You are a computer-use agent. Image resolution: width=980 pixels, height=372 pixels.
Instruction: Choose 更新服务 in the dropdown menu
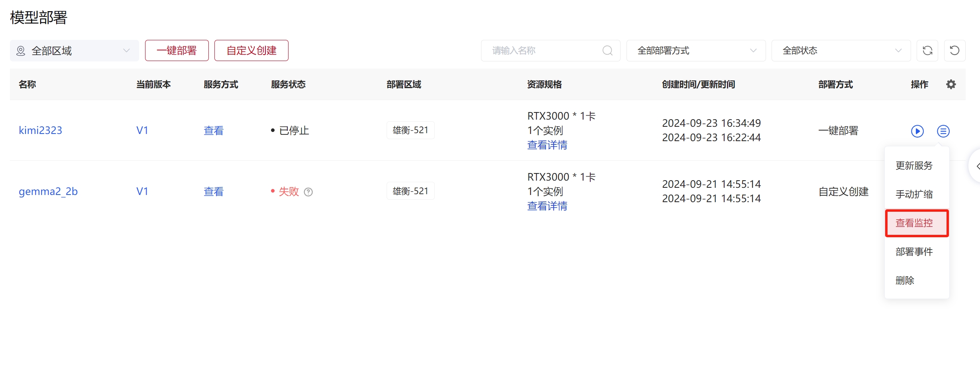(x=914, y=166)
